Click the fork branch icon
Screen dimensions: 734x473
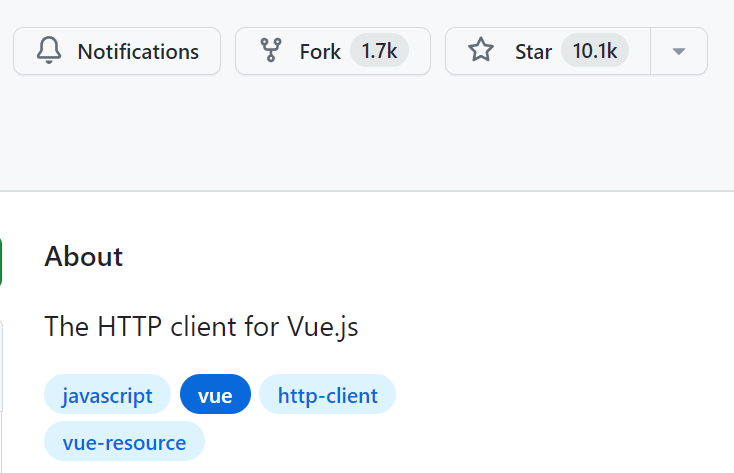(x=270, y=51)
